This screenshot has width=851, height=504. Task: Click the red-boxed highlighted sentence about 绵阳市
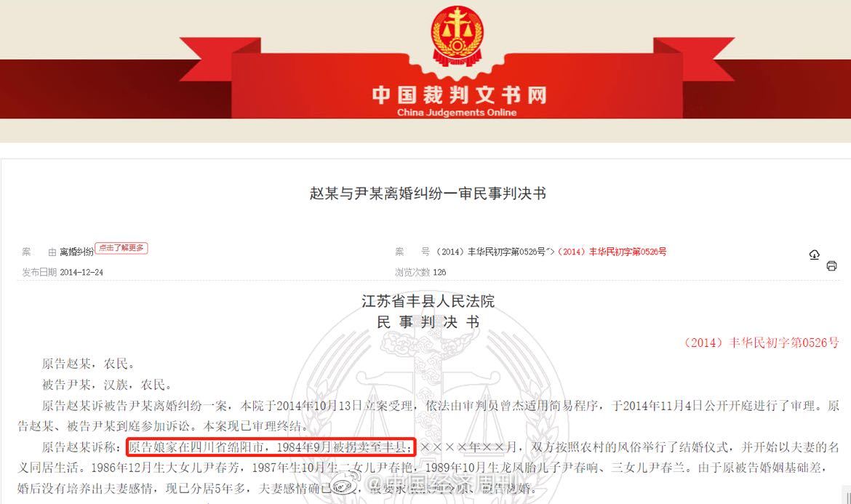pyautogui.click(x=271, y=447)
